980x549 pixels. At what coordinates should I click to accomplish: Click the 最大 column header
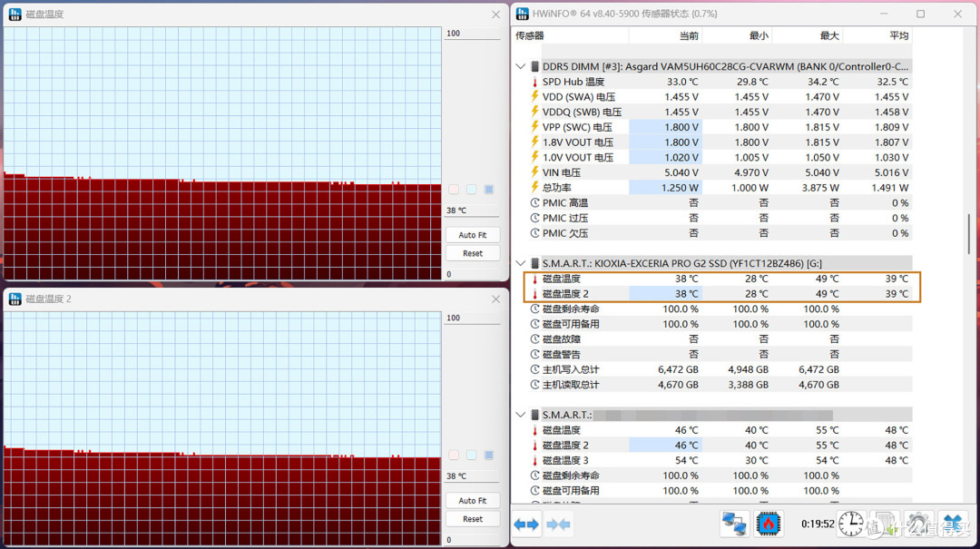pyautogui.click(x=807, y=35)
